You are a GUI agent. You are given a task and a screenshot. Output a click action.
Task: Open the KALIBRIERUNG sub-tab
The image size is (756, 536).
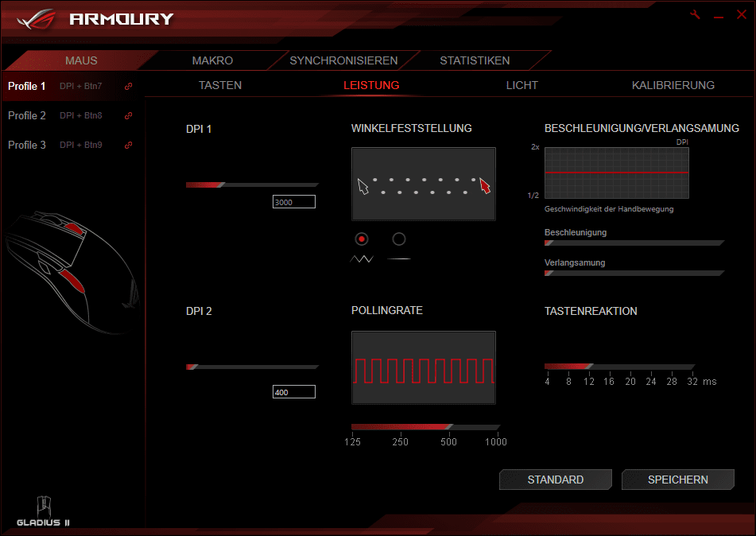(x=673, y=85)
